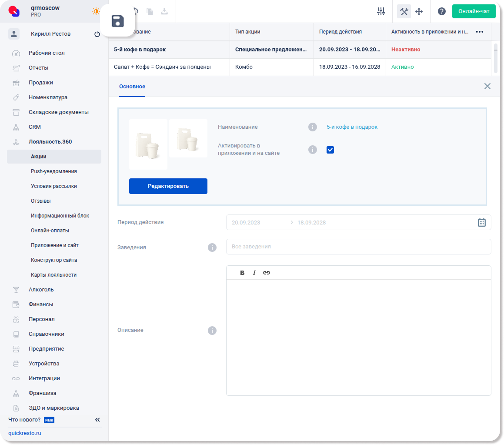The width and height of the screenshot is (504, 445).
Task: Apply bold formatting in description editor
Action: pos(243,273)
